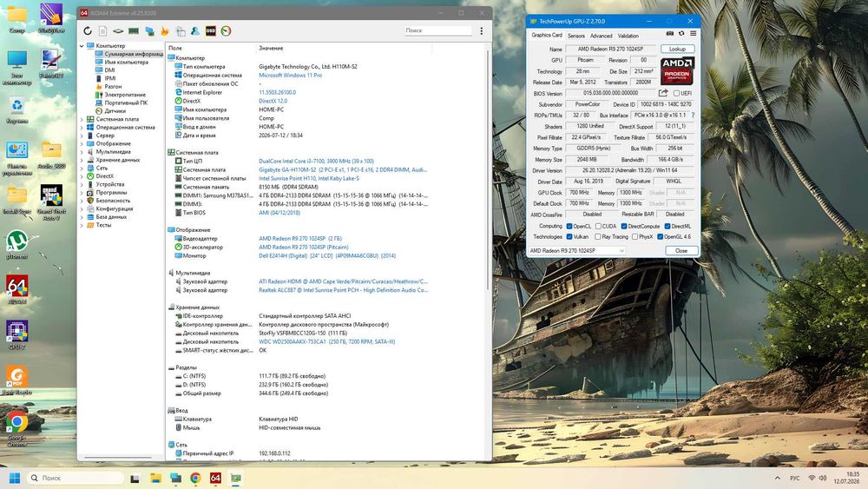Click the Windows taskbar search box
The image size is (868, 489).
[x=75, y=478]
